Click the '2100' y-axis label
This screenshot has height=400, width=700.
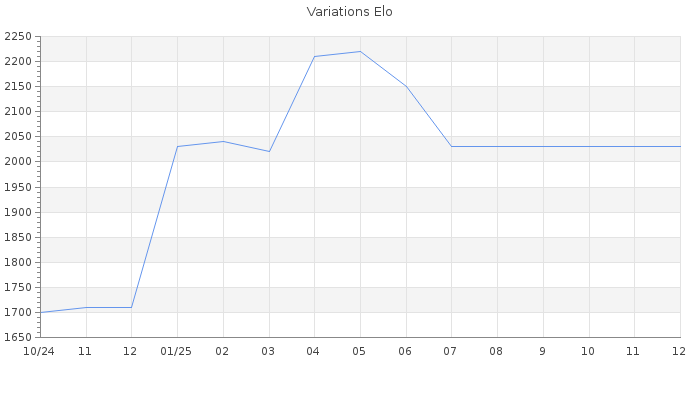19,112
